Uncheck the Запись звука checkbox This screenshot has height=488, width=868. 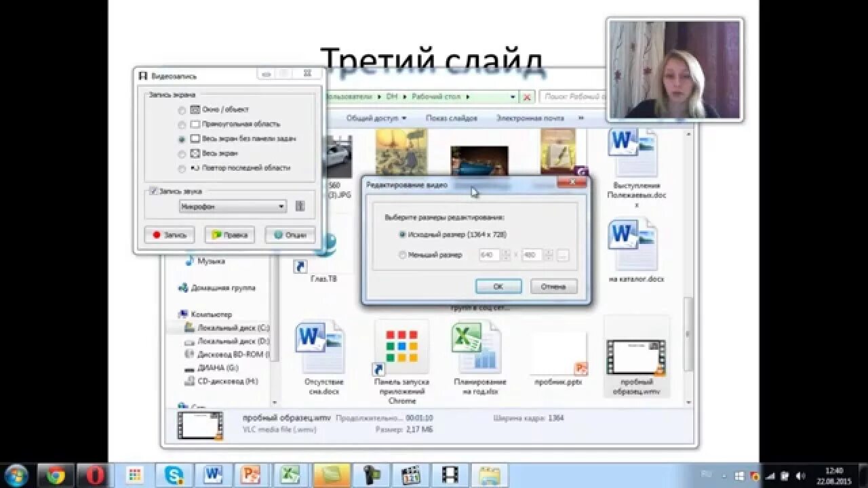153,190
